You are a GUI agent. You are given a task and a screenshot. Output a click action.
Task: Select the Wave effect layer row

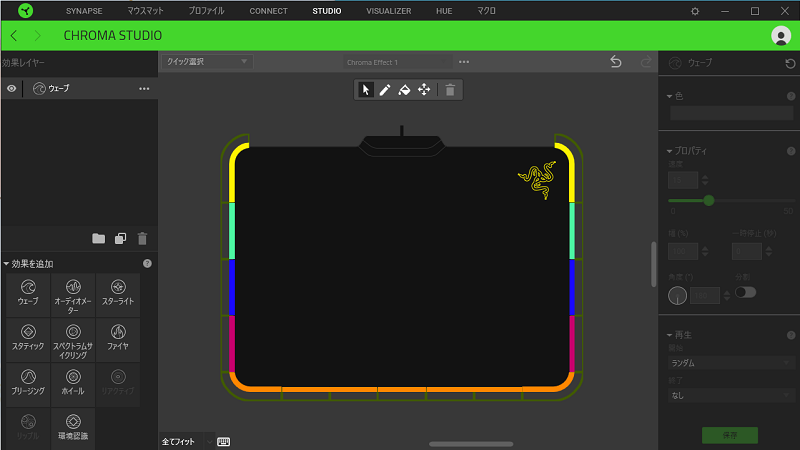coord(79,89)
